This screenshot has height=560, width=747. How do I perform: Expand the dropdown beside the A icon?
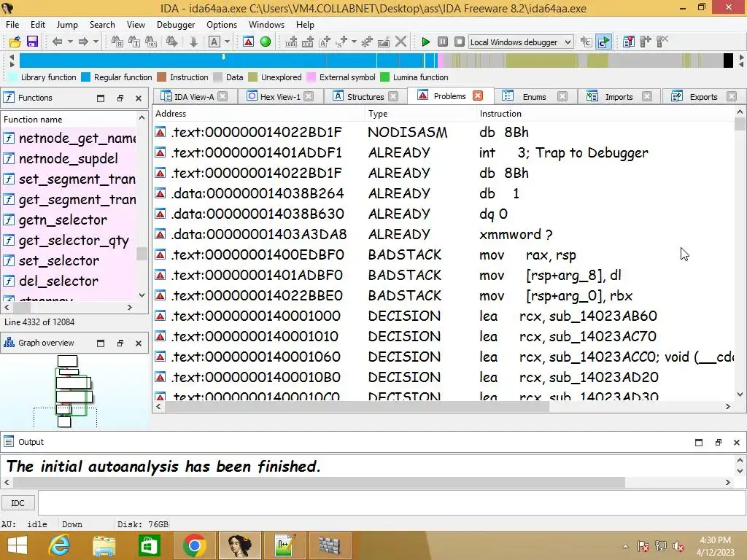click(228, 42)
